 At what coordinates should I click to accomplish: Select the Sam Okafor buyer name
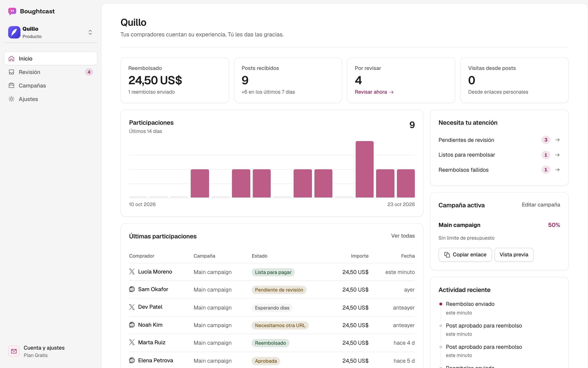(153, 289)
